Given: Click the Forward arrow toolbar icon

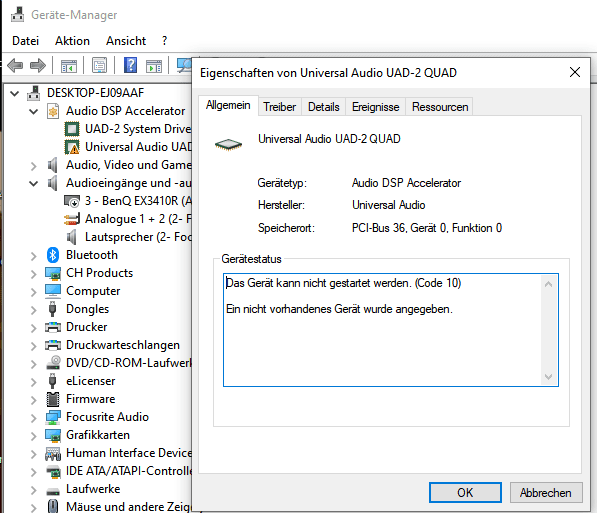Looking at the screenshot, I should point(38,66).
